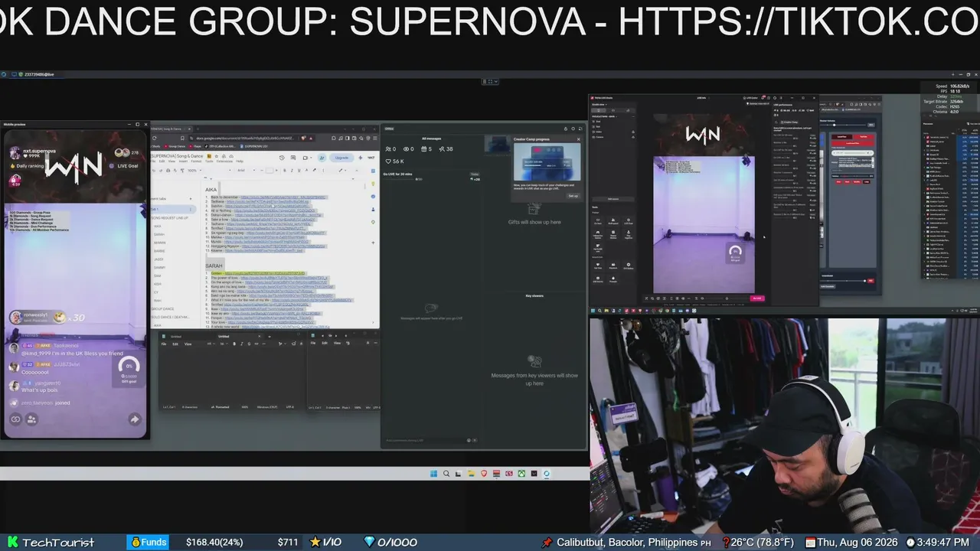This screenshot has width=980, height=551.
Task: Toggle the lock on the Camera source
Action: click(633, 137)
